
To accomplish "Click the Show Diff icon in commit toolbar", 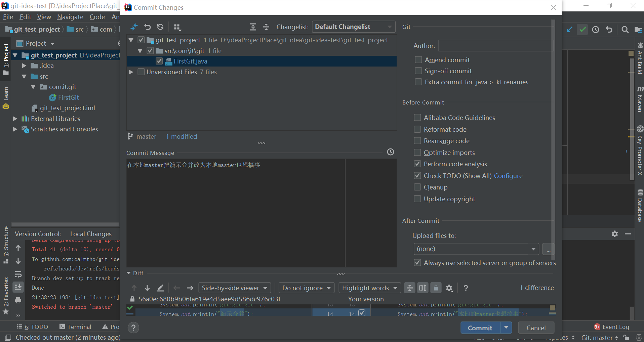I will point(134,27).
